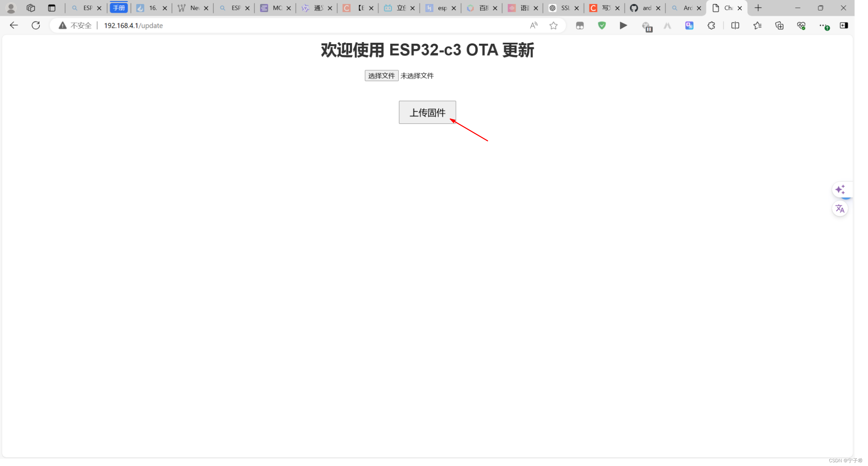Open the read aloud icon in address bar
This screenshot has height=466, width=868.
[x=533, y=25]
